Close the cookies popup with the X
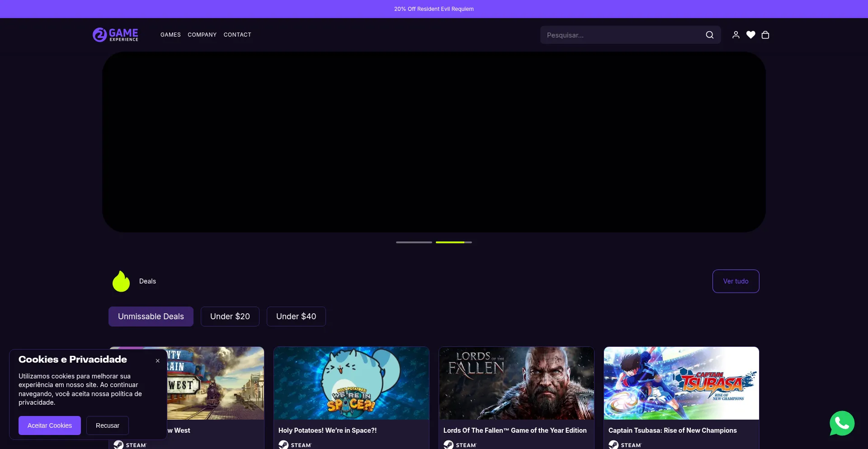 [158, 361]
